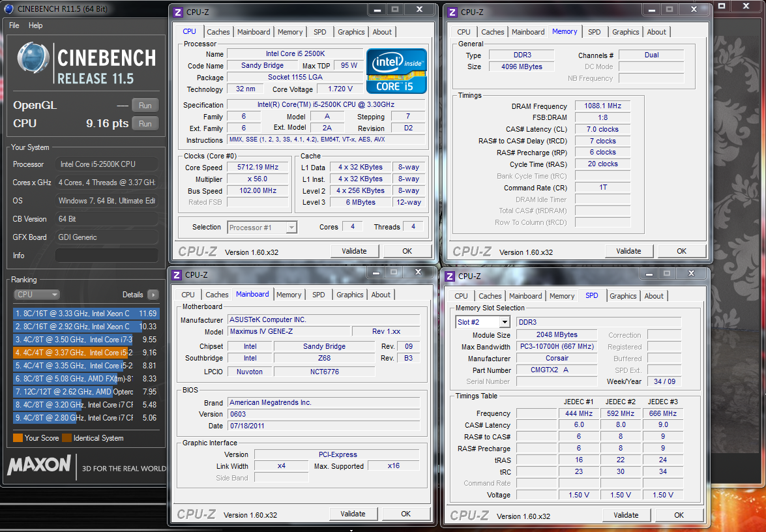Click the Info field in Cinebench
Image resolution: width=766 pixels, height=532 pixels.
[x=106, y=256]
